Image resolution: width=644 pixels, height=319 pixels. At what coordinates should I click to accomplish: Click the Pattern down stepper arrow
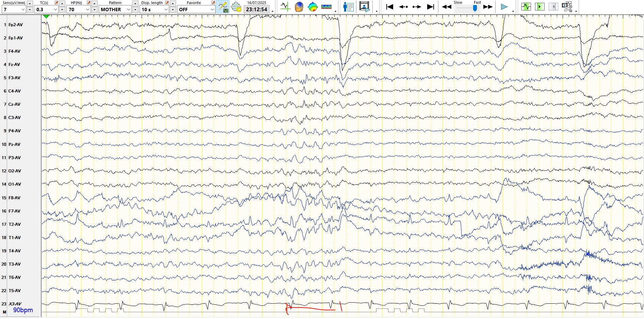click(135, 10)
